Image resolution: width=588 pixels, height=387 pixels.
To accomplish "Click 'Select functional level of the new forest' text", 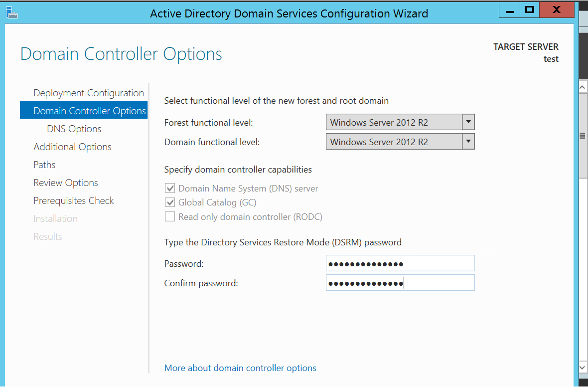I will 277,101.
